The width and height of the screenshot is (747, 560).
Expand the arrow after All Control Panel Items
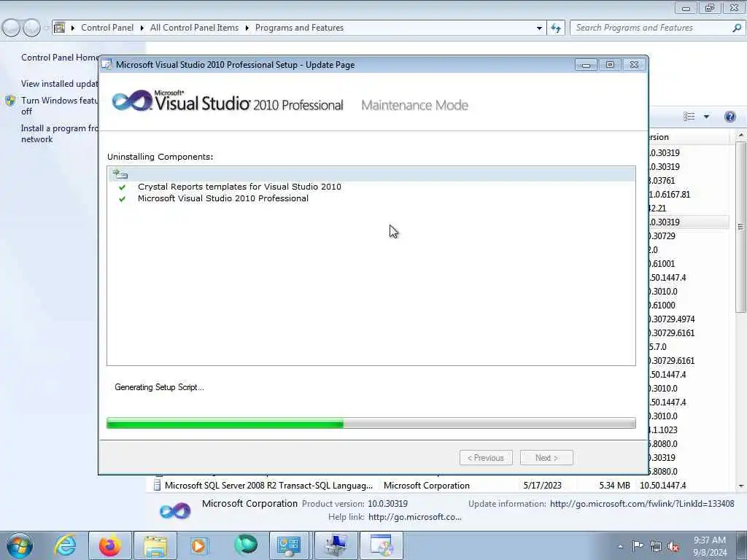coord(247,28)
